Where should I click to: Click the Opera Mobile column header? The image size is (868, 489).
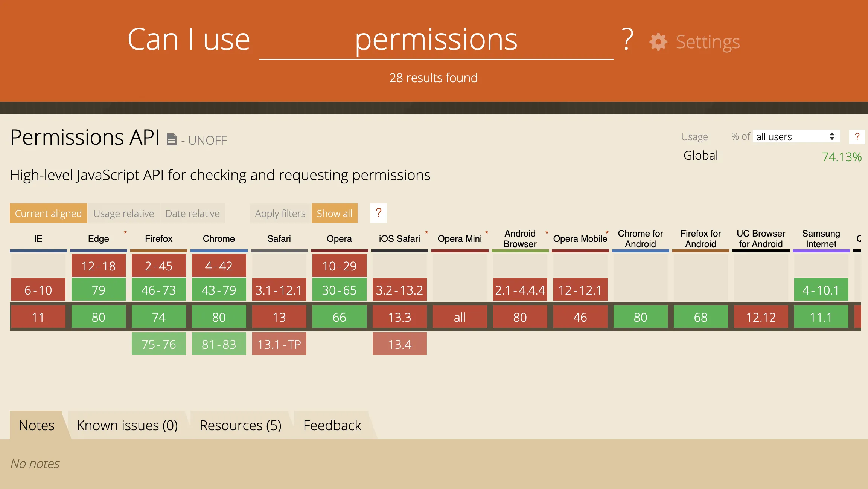(580, 239)
